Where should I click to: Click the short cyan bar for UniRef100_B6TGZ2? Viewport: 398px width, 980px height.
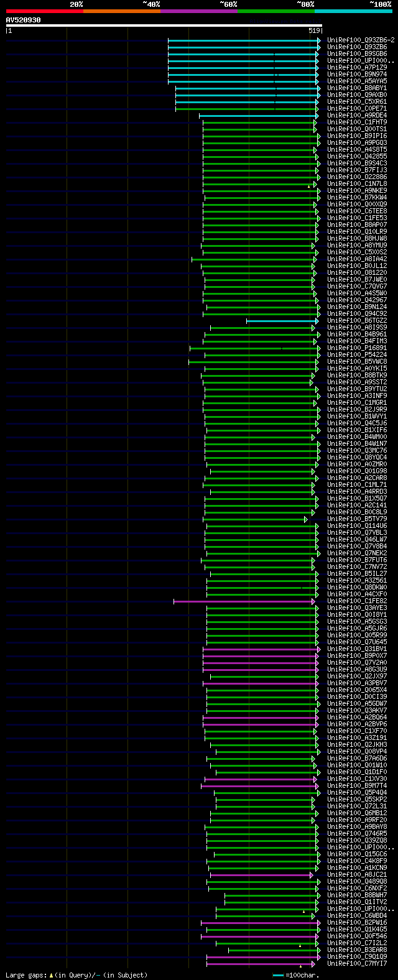(282, 321)
